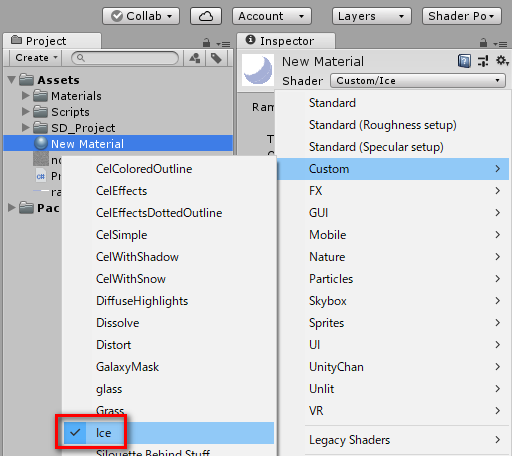Toggle the Project panel lock icon
This screenshot has height=456, width=512.
tap(207, 43)
